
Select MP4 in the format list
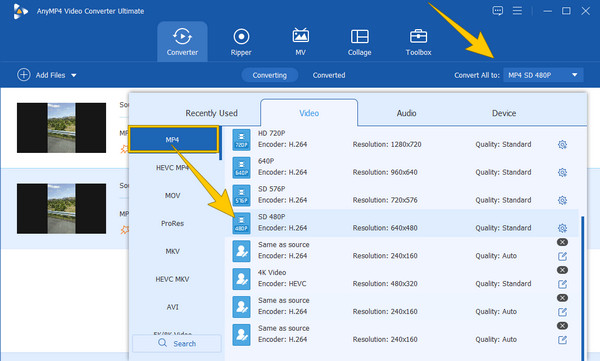point(173,140)
